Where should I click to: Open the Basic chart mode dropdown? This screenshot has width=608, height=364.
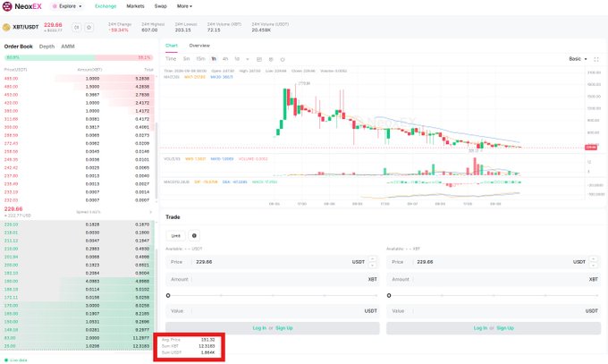[x=578, y=59]
